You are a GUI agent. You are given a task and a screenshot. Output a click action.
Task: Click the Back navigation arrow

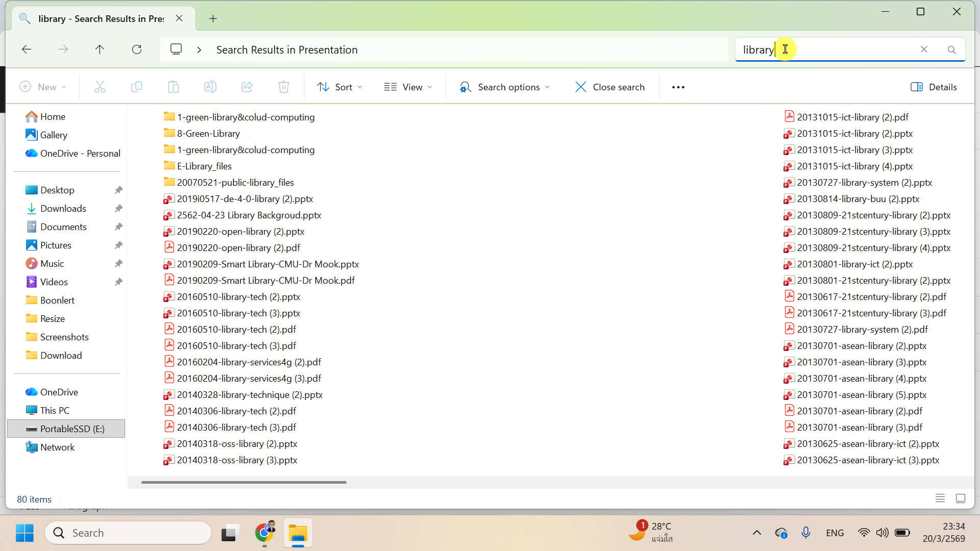click(27, 49)
